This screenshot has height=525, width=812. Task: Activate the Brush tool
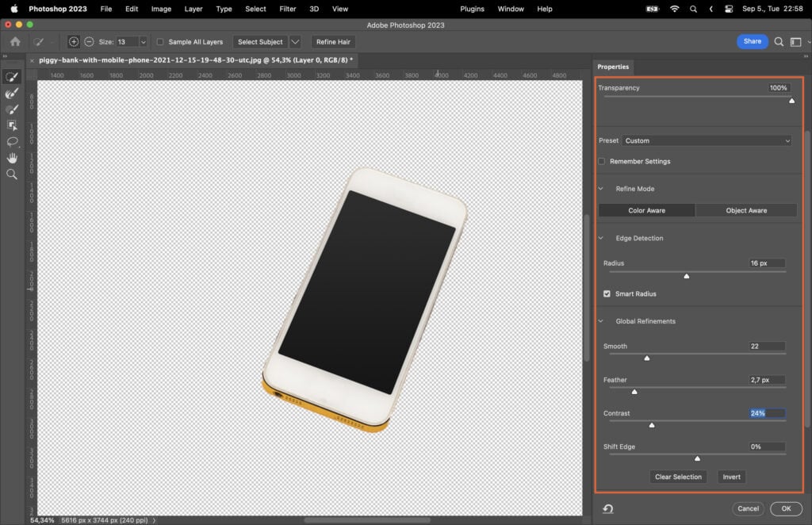point(11,109)
